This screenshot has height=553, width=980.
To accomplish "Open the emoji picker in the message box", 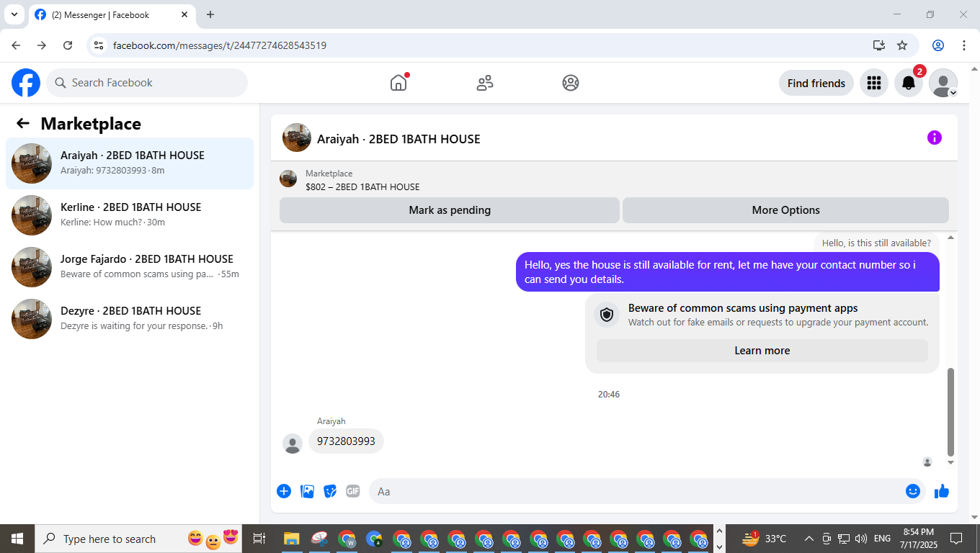I will pos(913,491).
